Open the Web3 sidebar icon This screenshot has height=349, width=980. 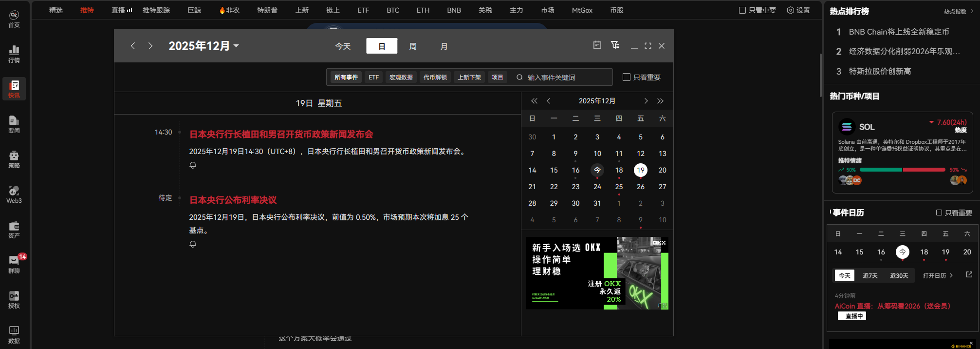(14, 194)
